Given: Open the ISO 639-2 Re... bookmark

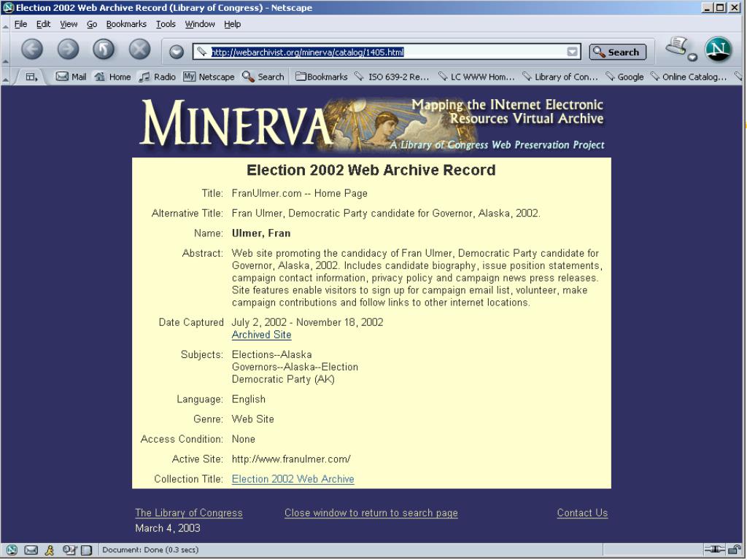Looking at the screenshot, I should [x=392, y=77].
